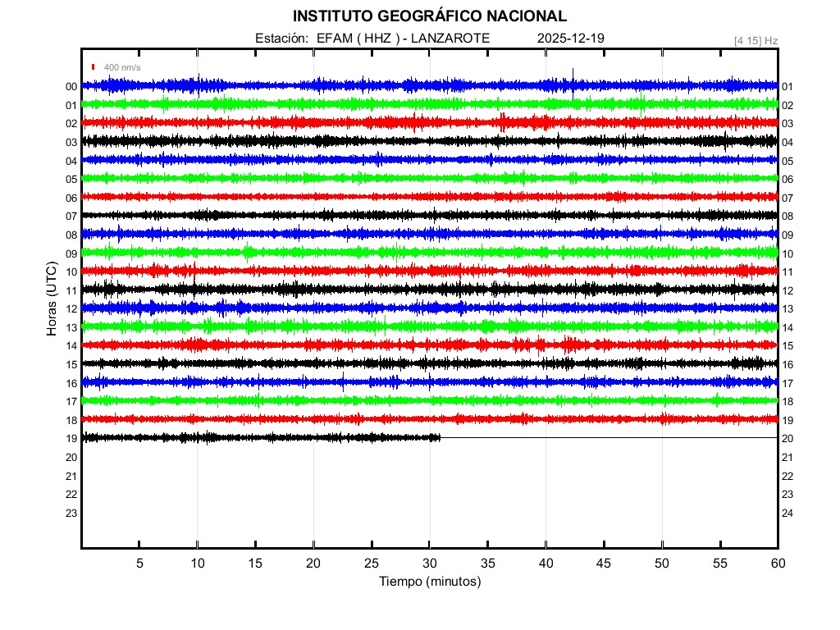Click the blue trace for hour 00
This screenshot has height=630, width=840.
tap(328, 85)
